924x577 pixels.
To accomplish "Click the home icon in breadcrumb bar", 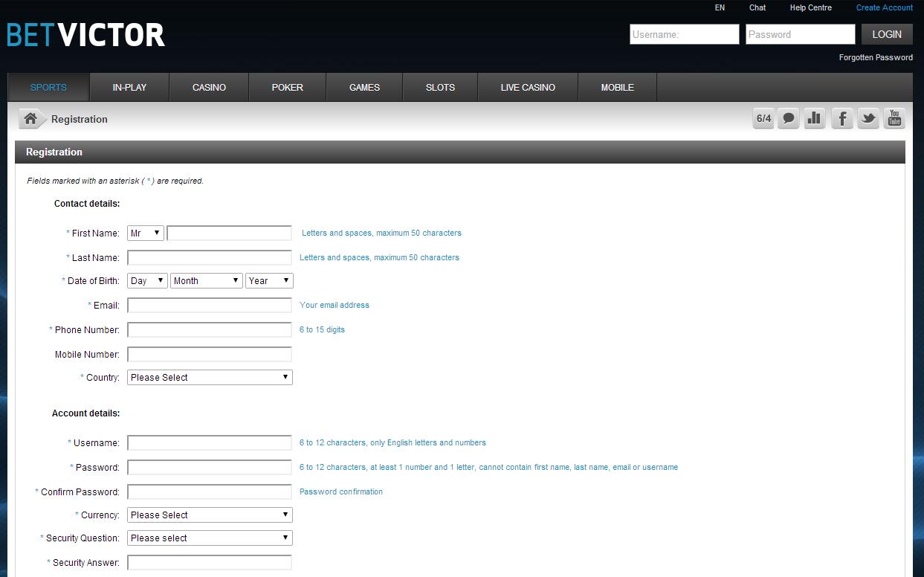I will pyautogui.click(x=30, y=119).
